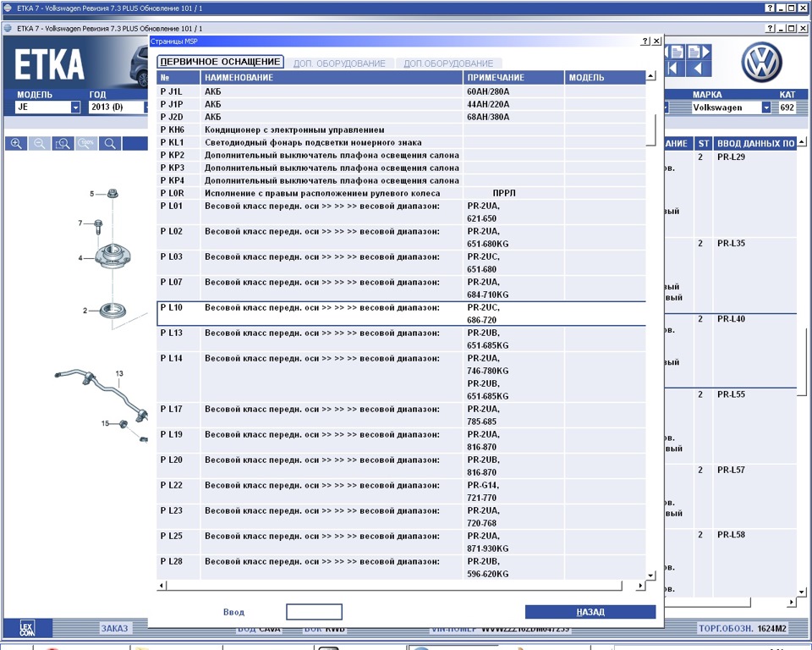
Task: Click part callout number 4 in diagram
Action: 80,257
